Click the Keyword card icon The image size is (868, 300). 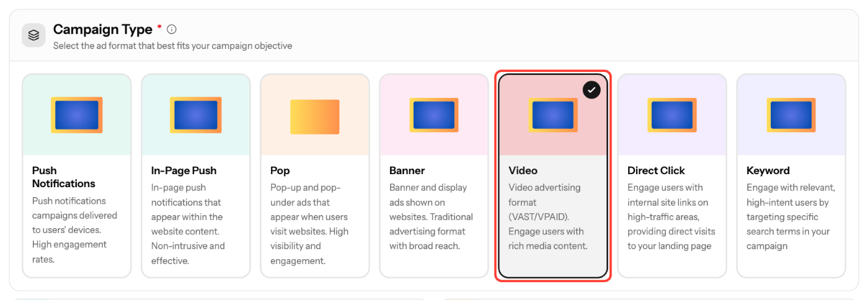pos(791,115)
